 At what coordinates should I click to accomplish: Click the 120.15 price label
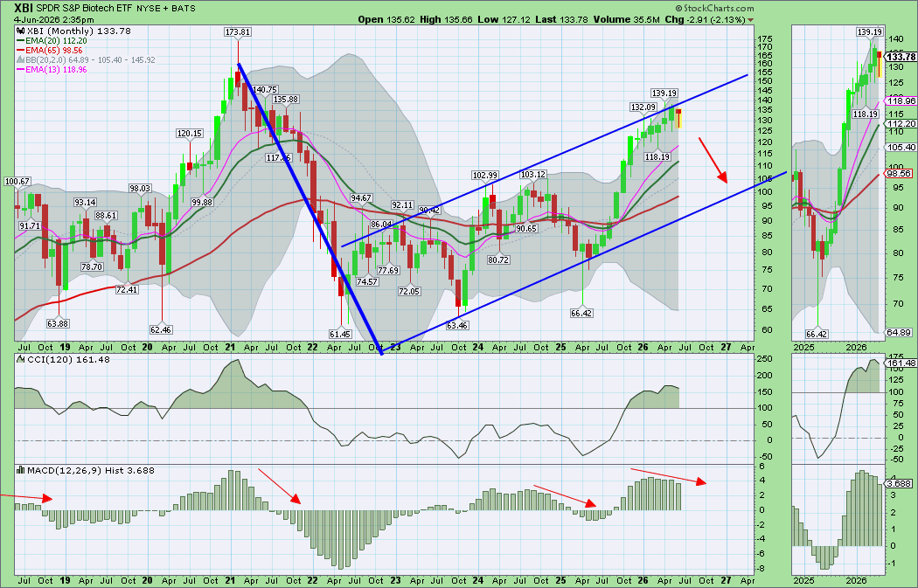point(189,133)
